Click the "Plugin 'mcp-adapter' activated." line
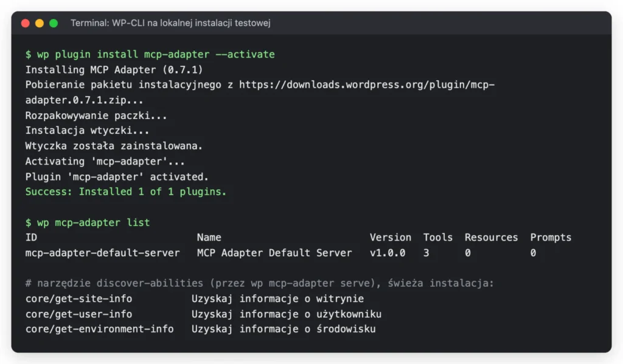 click(117, 177)
